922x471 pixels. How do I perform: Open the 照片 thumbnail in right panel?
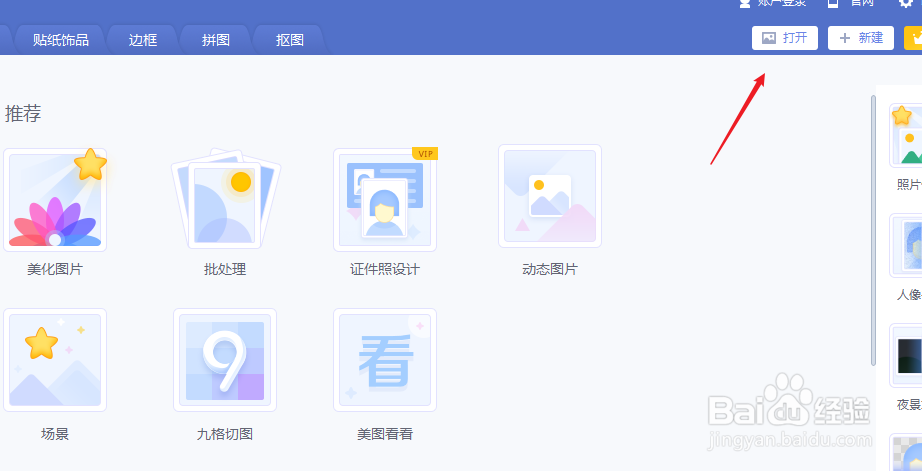[906, 136]
